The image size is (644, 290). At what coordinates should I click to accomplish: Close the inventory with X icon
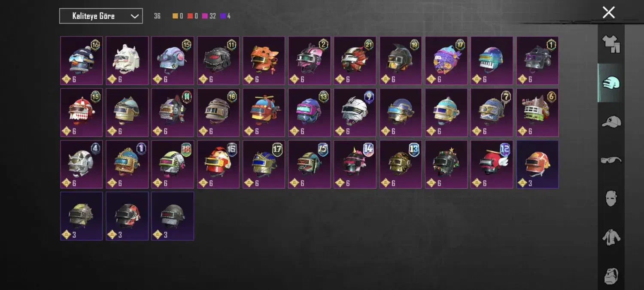coord(608,12)
